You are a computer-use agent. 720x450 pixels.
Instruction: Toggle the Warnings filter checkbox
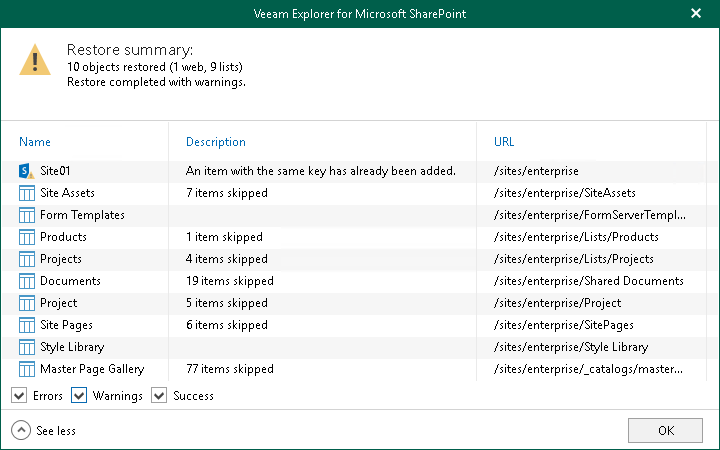coord(79,396)
